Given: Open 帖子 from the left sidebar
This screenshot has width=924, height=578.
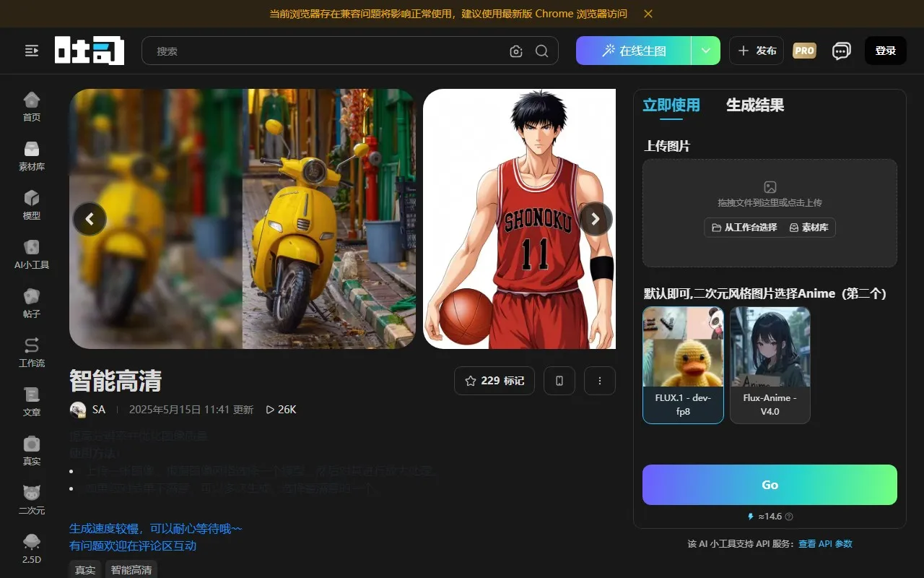Looking at the screenshot, I should click(31, 301).
